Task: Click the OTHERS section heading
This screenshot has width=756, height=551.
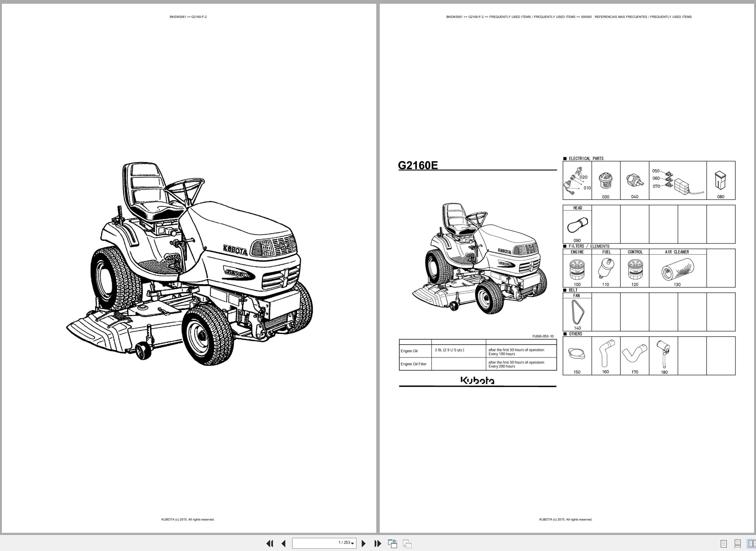Action: point(576,334)
